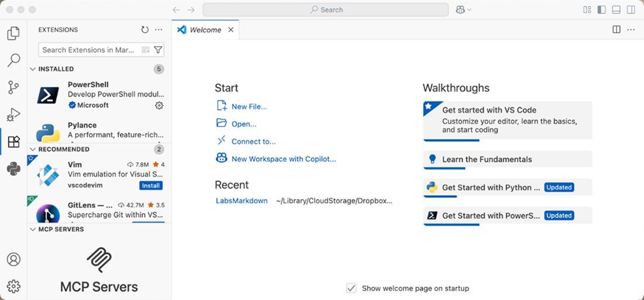
Task: Collapse the Installed extensions section
Action: 33,69
